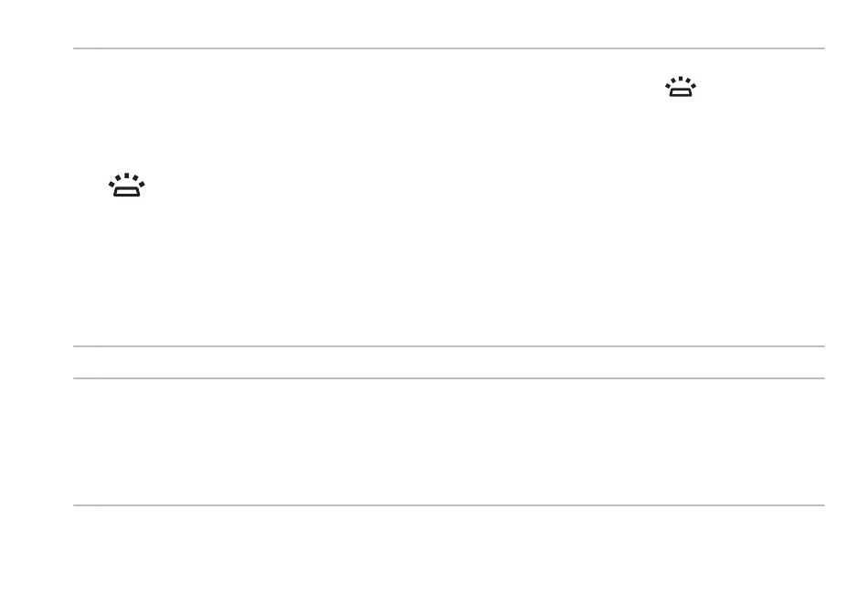Select the inline keyboard backlight icon beside the top rule
Screen dimensions: 868x605
pyautogui.click(x=681, y=87)
